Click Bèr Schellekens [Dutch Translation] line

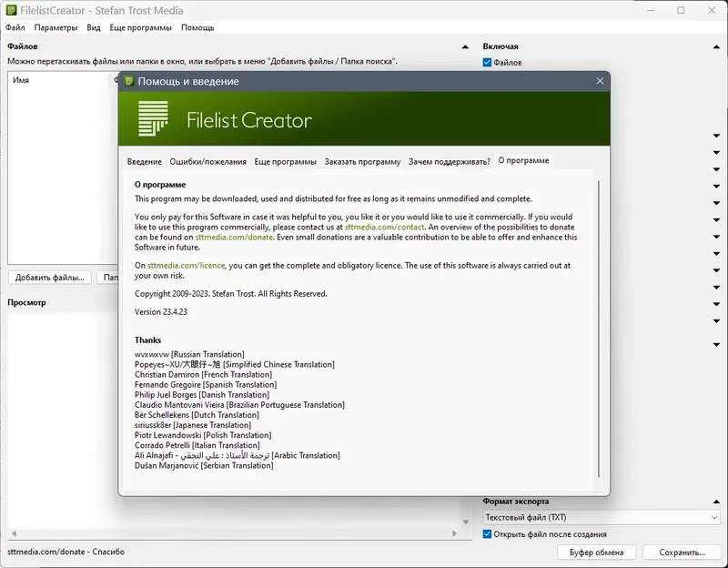point(197,415)
